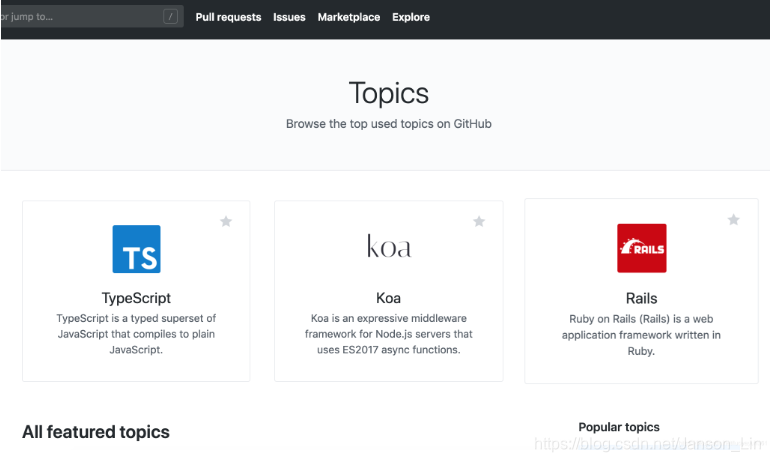
Task: Click the slash shortcut key icon
Action: [x=170, y=17]
